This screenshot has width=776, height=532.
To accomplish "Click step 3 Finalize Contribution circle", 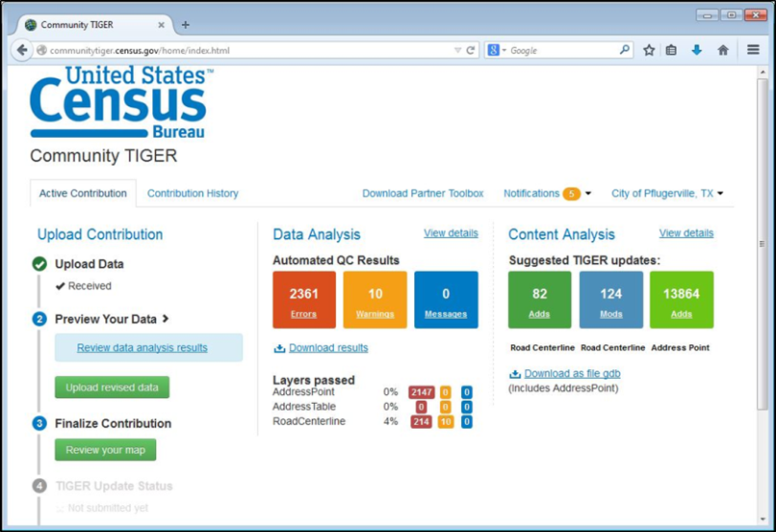I will 39,423.
